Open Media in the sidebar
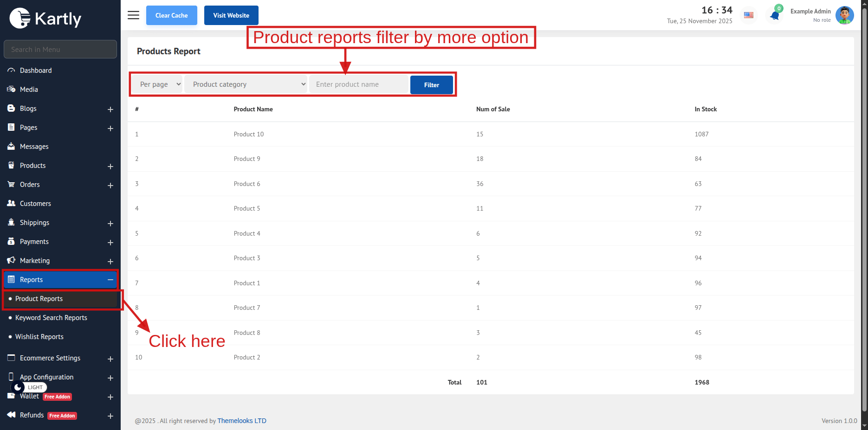Image resolution: width=868 pixels, height=430 pixels. 29,90
